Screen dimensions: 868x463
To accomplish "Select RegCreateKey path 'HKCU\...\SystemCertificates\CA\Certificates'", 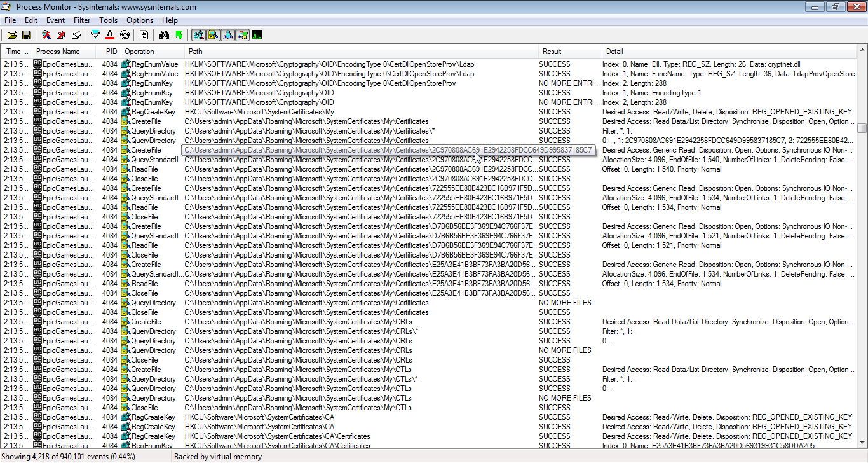I will click(278, 436).
